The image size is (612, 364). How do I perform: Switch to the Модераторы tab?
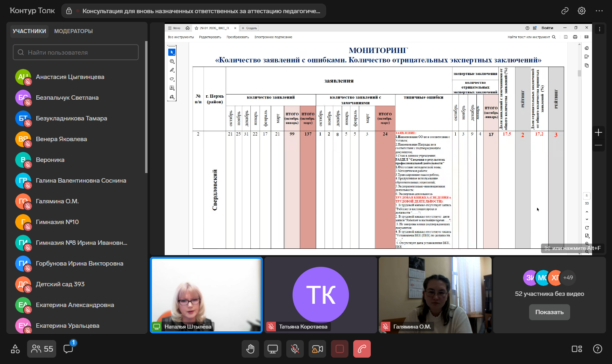point(73,31)
